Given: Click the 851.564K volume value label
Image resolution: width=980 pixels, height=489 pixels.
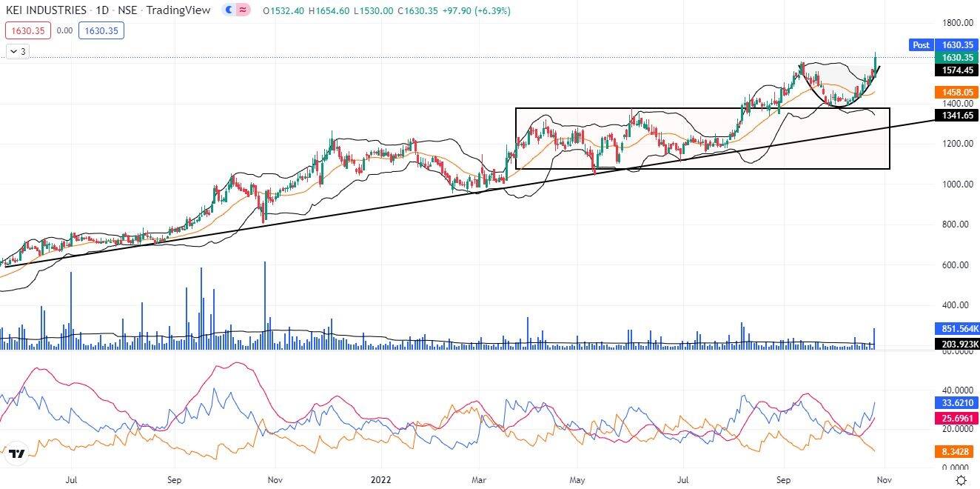Looking at the screenshot, I should click(x=956, y=329).
